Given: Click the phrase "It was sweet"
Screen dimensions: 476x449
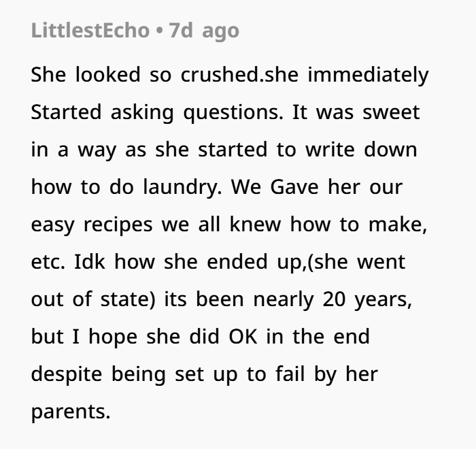Looking at the screenshot, I should [x=356, y=112].
